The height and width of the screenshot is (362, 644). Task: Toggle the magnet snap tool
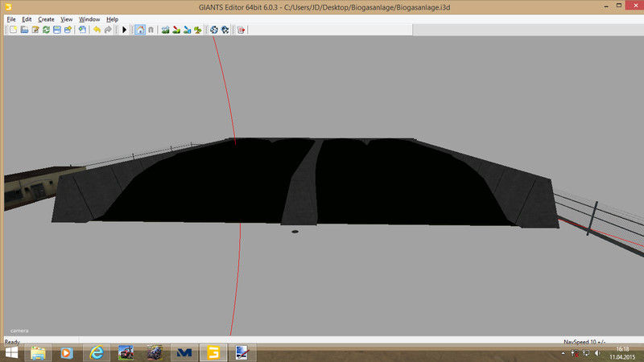pos(151,30)
